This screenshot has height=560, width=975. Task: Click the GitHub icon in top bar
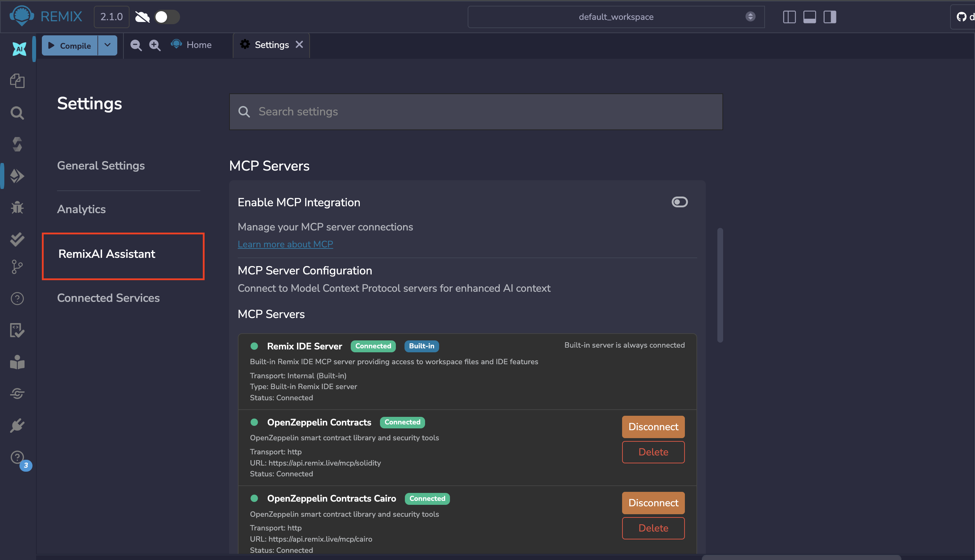coord(962,17)
